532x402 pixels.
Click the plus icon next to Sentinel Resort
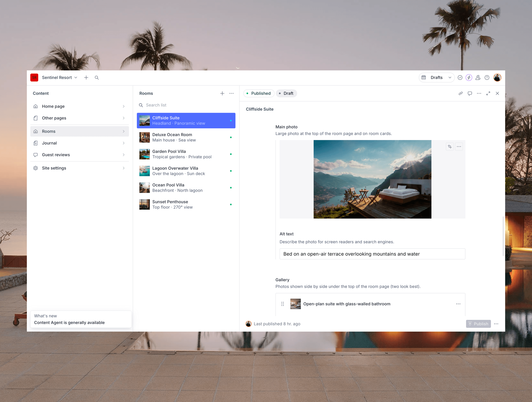[x=86, y=77]
